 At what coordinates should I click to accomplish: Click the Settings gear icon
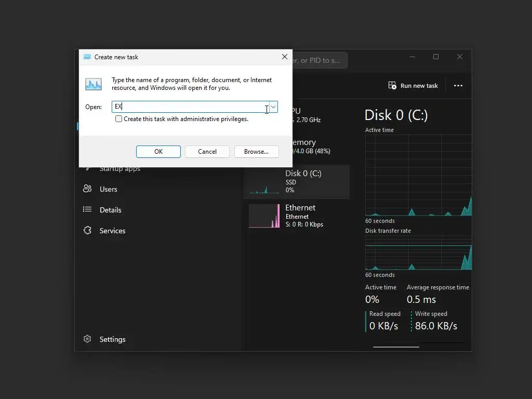[x=87, y=339]
